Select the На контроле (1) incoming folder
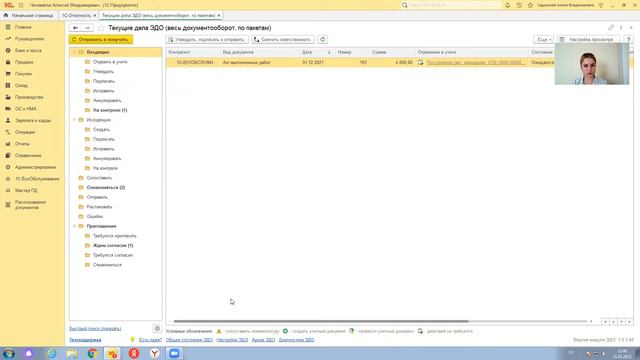Viewport: 640px width, 360px height. [x=110, y=110]
